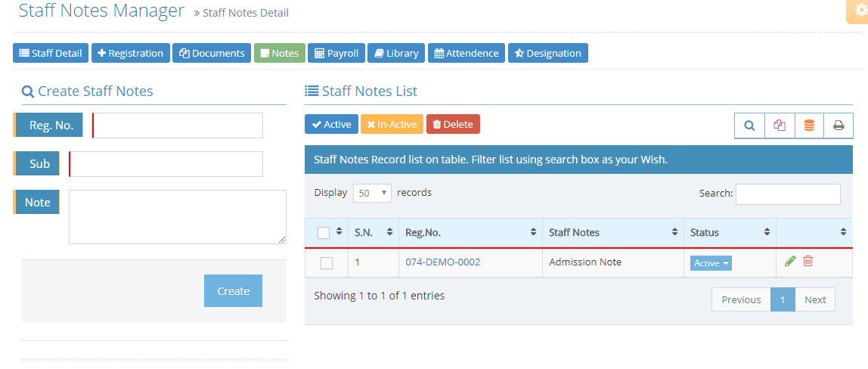
Task: Check the row checkbox for 074-DEMO-0002
Action: pyautogui.click(x=327, y=263)
